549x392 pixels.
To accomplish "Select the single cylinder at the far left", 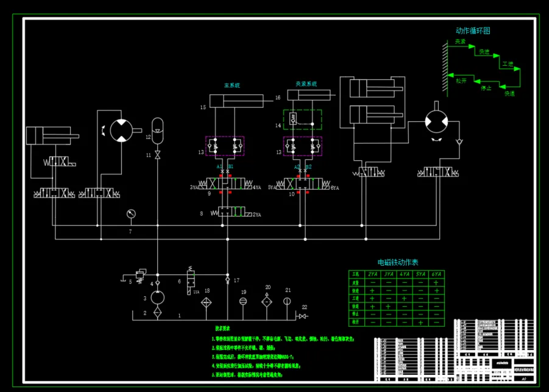I will (52, 136).
